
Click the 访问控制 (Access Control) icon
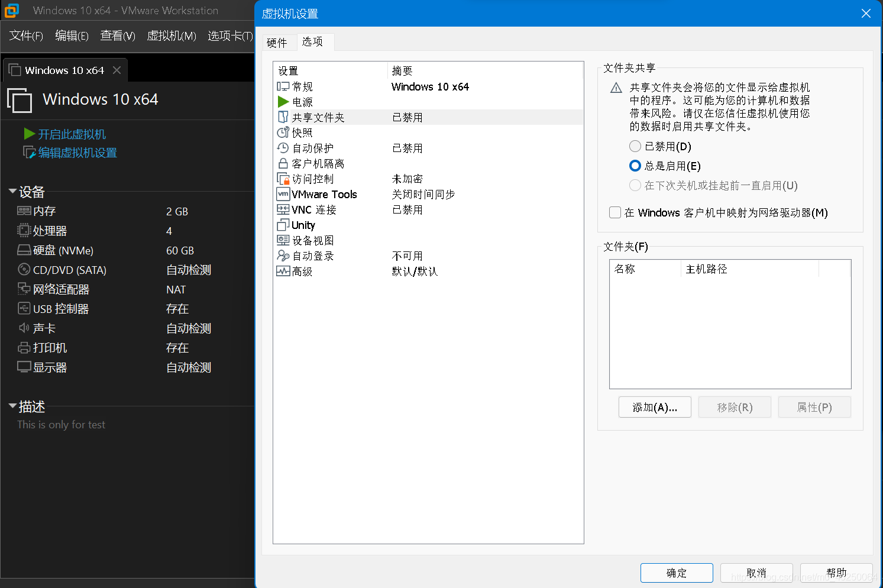coord(283,179)
